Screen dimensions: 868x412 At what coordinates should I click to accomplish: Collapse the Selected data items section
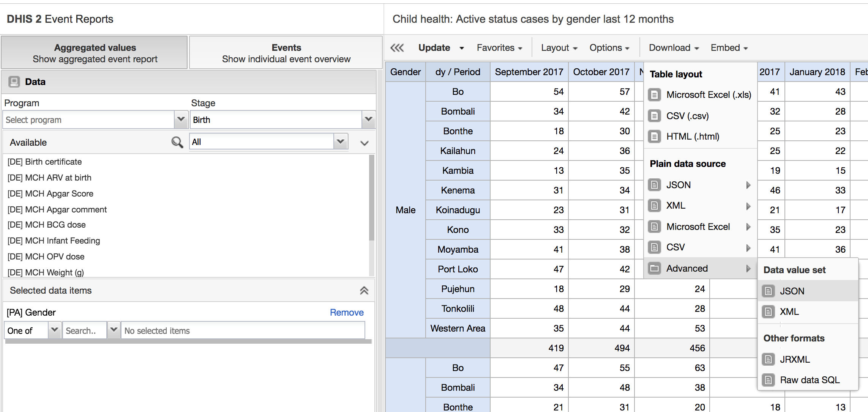(364, 291)
